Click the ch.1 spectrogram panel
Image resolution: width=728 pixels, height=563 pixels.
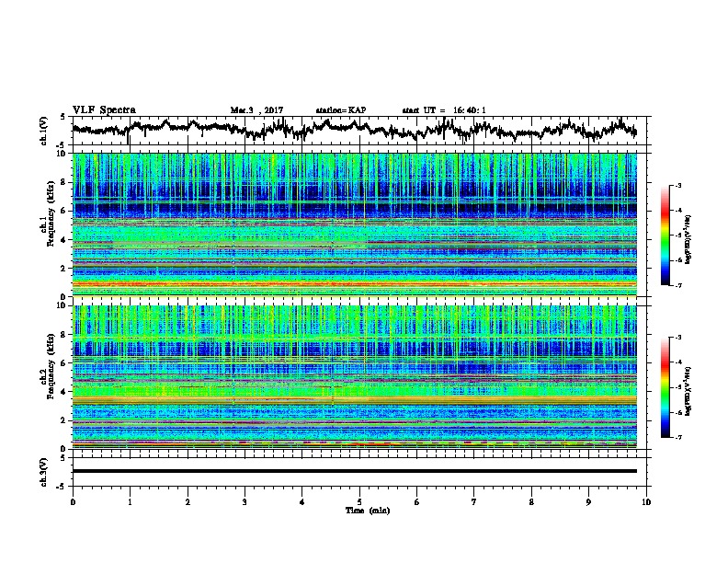coord(354,224)
